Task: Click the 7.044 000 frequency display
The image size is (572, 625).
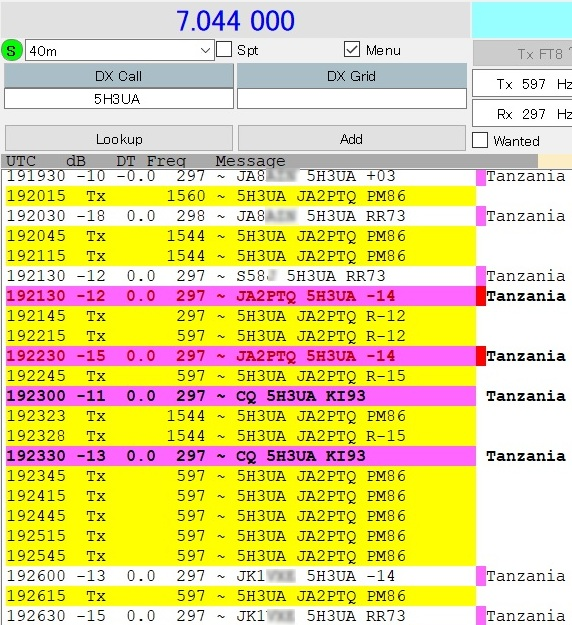Action: 235,21
